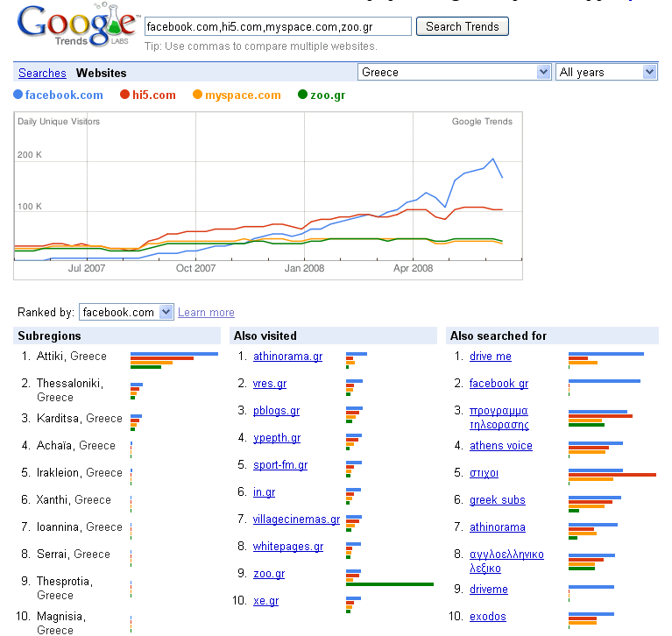
Task: Select the Websites tab
Action: [101, 73]
